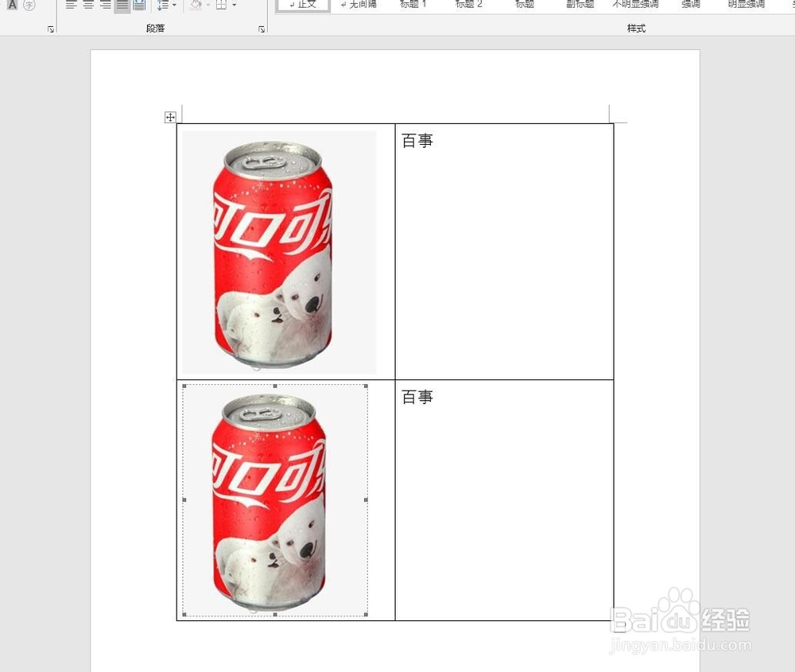Screen dimensions: 795x672
Task: Center-align the paragraph text
Action: point(88,5)
